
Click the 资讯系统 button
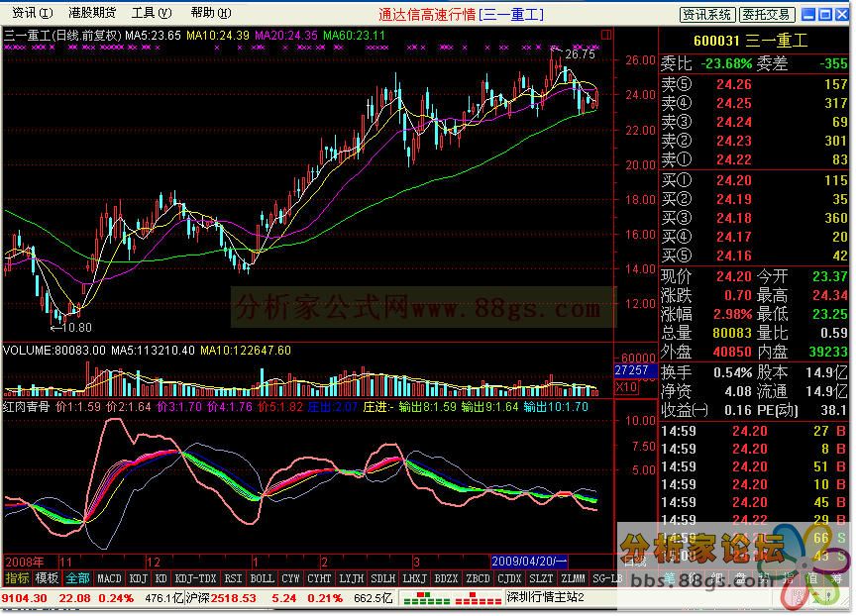coord(707,15)
